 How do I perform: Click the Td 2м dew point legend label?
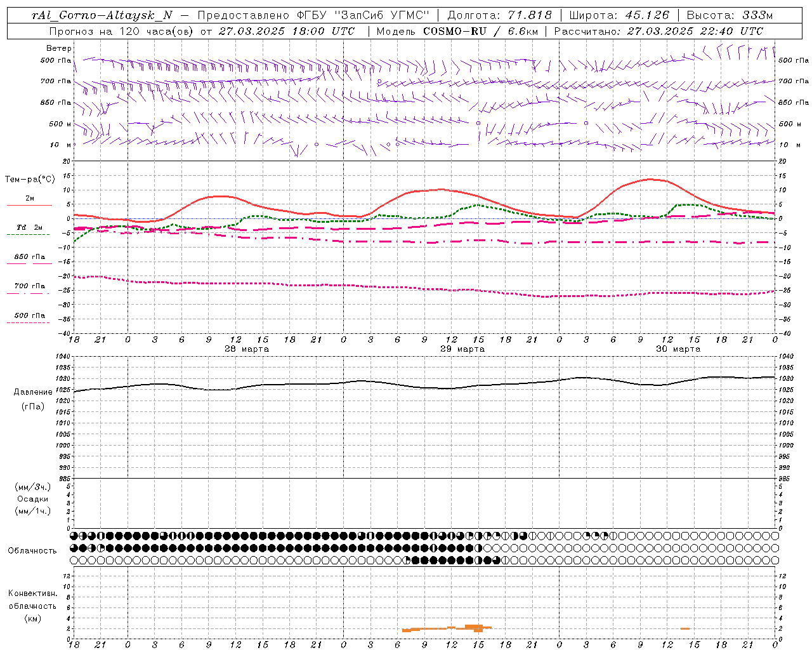click(30, 227)
